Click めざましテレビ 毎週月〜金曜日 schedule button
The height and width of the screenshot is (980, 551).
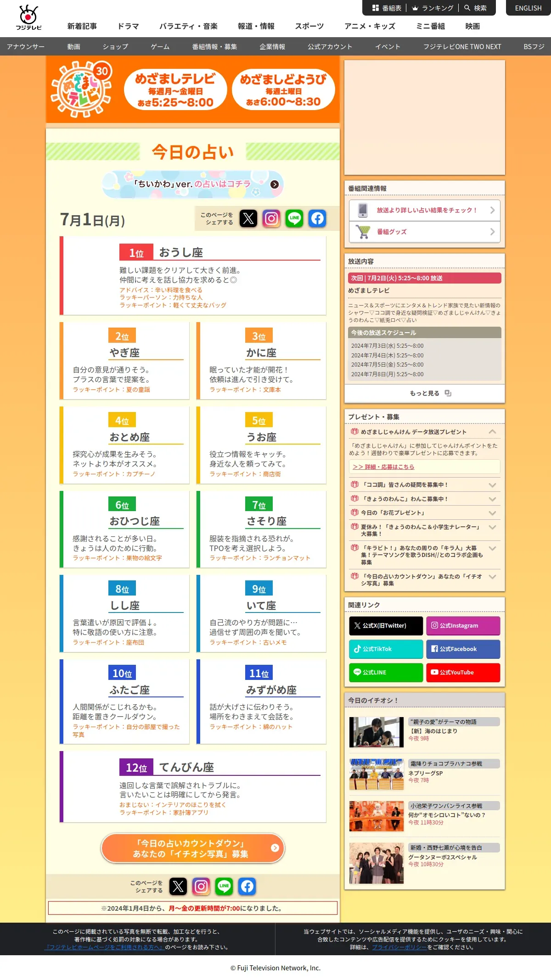coord(175,89)
